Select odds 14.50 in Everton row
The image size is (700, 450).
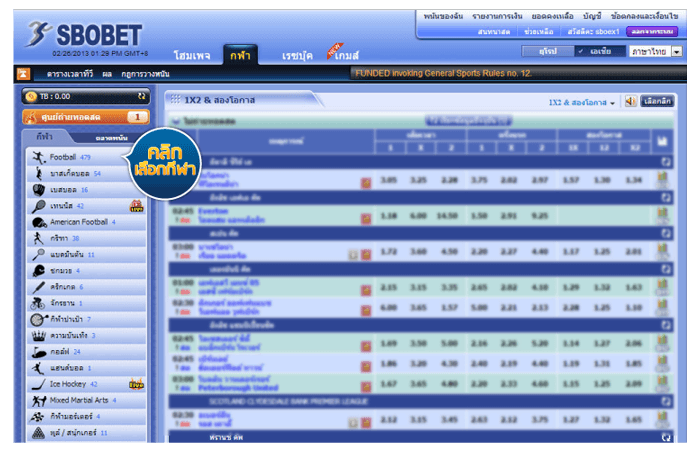(x=447, y=216)
